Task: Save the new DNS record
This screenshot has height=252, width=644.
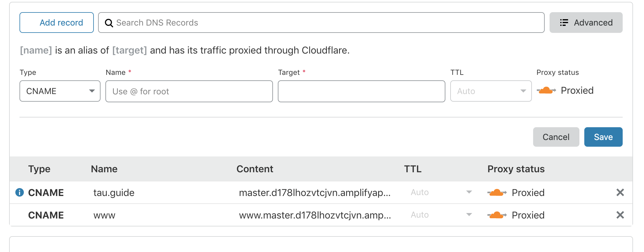Action: pyautogui.click(x=603, y=137)
